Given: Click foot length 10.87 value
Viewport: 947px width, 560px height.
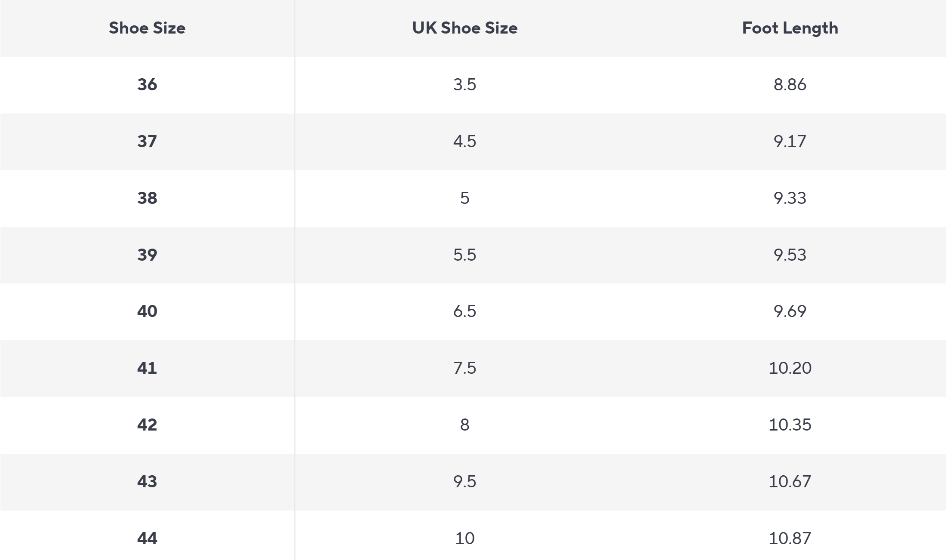Looking at the screenshot, I should tap(790, 538).
